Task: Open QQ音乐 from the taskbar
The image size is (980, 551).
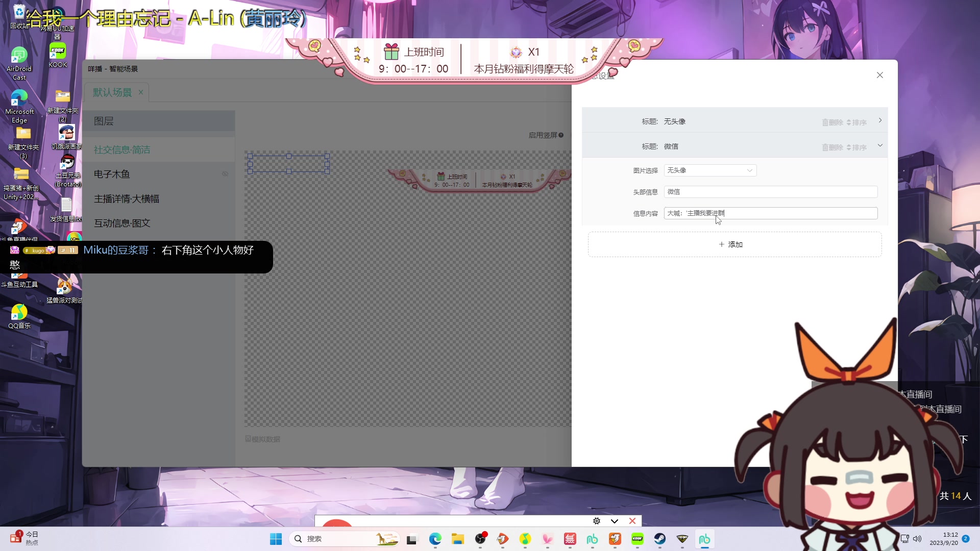Action: coord(525,539)
